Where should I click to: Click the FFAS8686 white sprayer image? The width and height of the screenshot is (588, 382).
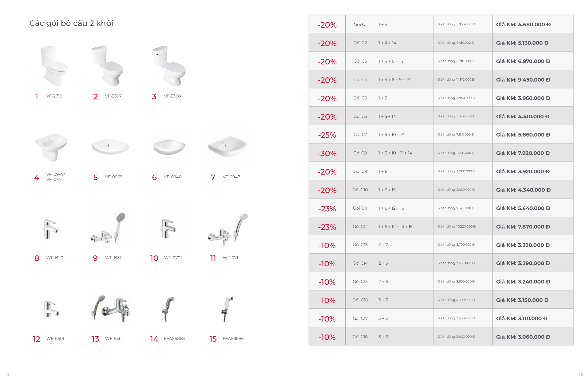(x=227, y=309)
